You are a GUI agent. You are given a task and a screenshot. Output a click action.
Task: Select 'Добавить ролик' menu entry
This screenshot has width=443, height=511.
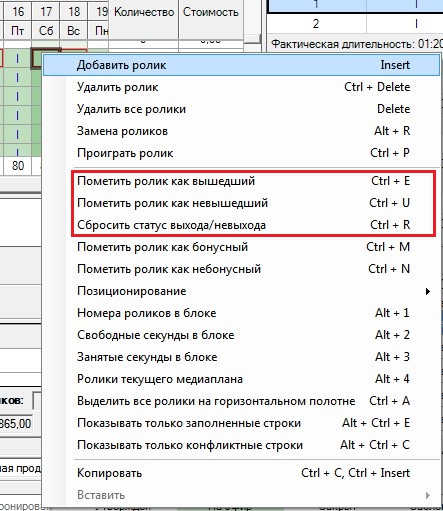click(241, 65)
